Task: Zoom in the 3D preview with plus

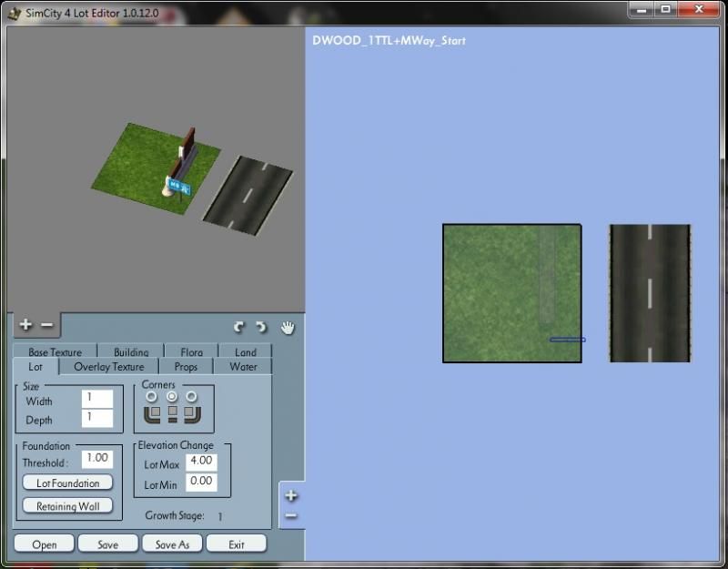Action: point(25,325)
